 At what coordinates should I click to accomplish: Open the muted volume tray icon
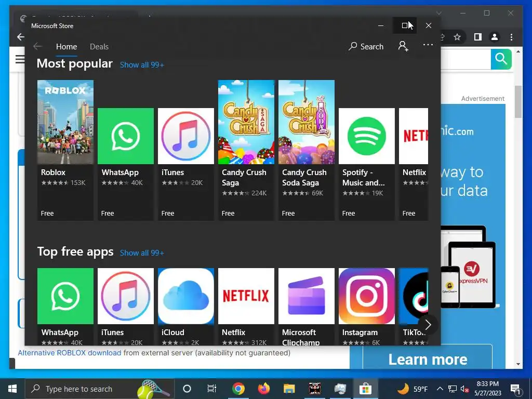(x=464, y=389)
